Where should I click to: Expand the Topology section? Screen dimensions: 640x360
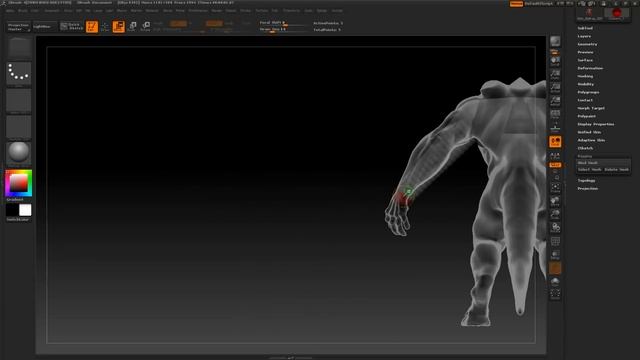point(586,180)
